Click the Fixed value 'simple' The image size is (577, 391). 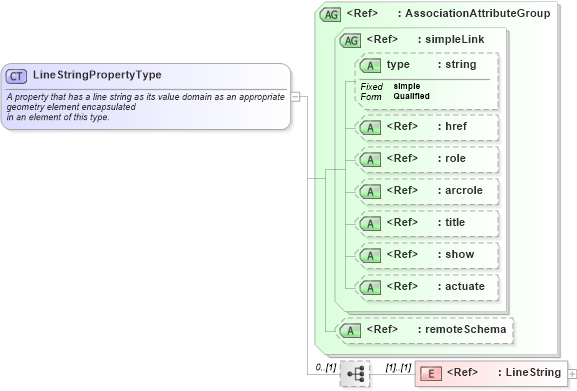pyautogui.click(x=407, y=86)
